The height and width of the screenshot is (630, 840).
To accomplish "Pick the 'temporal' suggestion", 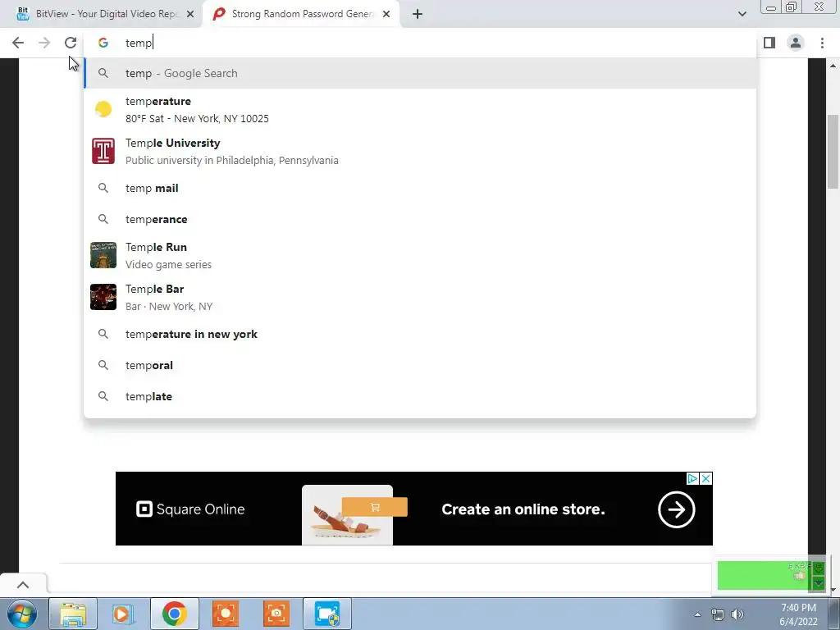I will [420, 365].
